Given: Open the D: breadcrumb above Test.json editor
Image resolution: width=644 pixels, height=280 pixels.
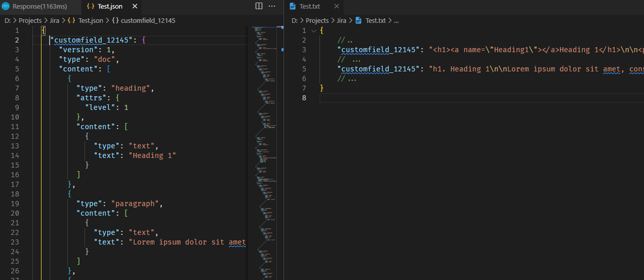Looking at the screenshot, I should pyautogui.click(x=7, y=21).
